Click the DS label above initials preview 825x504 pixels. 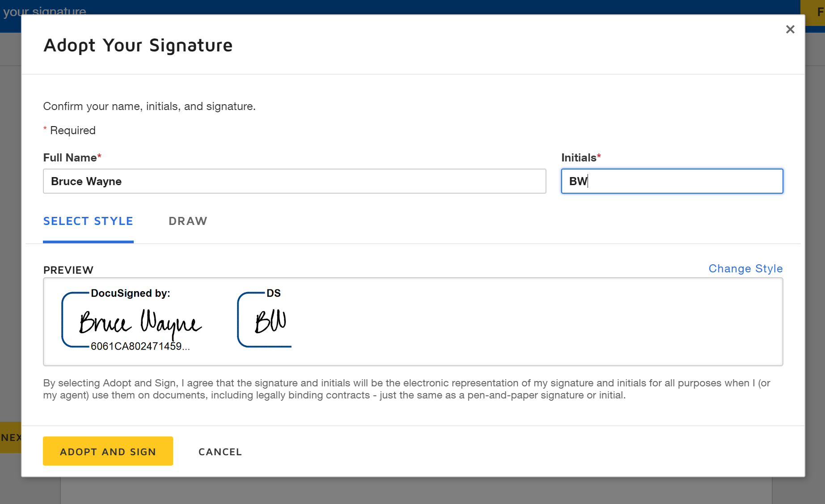pos(274,293)
